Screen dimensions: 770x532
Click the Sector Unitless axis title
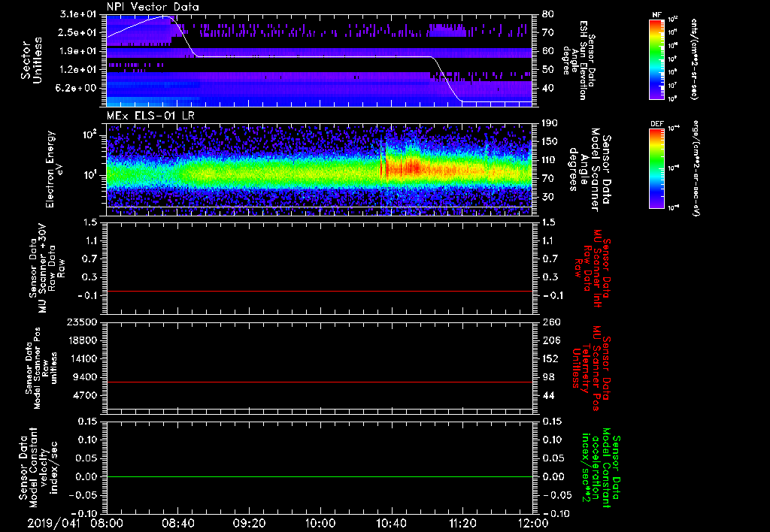point(32,60)
